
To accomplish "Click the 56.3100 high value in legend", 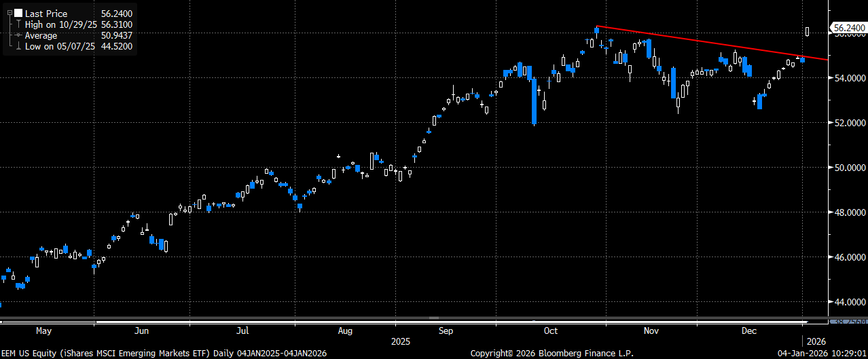I will point(115,24).
